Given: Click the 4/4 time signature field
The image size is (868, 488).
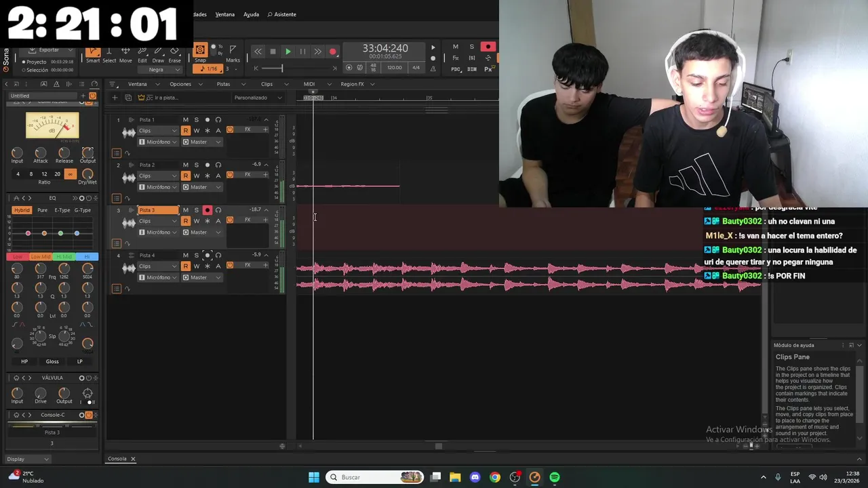Looking at the screenshot, I should tap(416, 67).
